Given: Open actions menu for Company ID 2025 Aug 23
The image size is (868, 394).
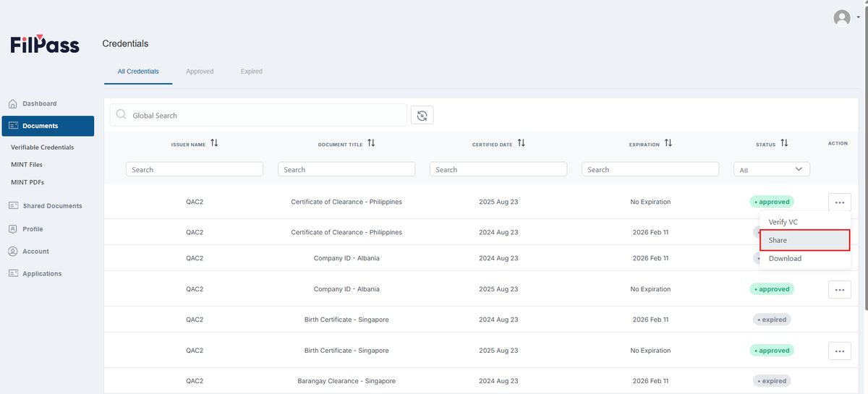Looking at the screenshot, I should 839,289.
